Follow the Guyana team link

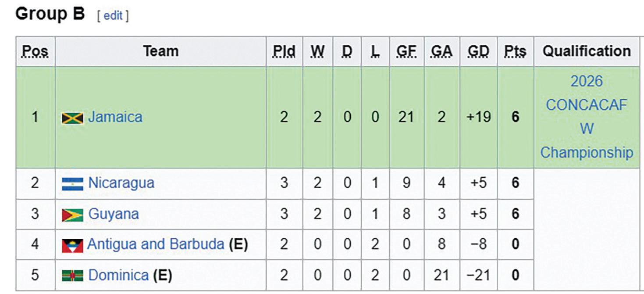click(x=114, y=214)
